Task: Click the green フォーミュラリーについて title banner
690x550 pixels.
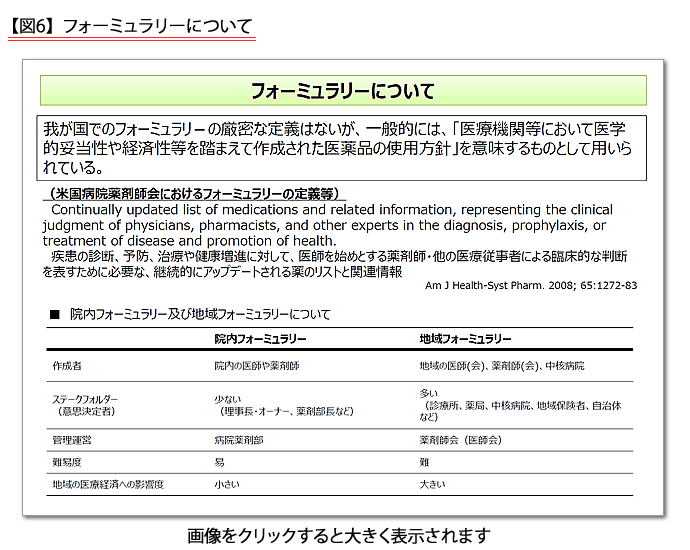Action: (343, 91)
